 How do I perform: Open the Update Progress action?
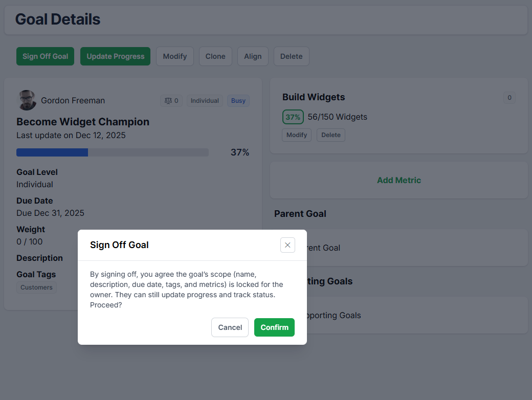[115, 56]
